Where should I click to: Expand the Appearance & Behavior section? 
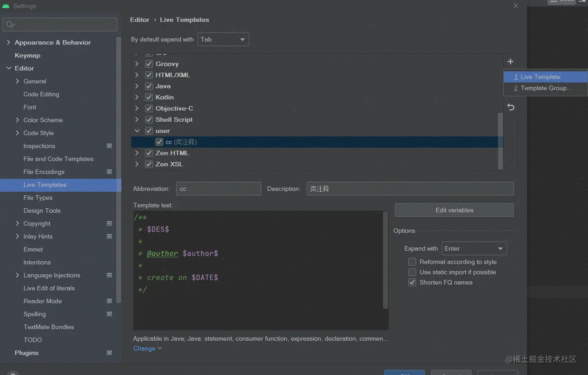pyautogui.click(x=8, y=42)
